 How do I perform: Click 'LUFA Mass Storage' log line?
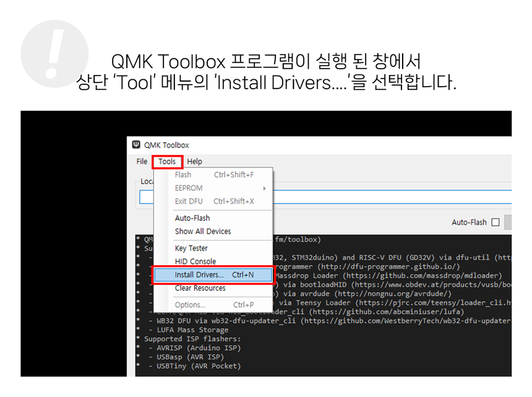(192, 329)
